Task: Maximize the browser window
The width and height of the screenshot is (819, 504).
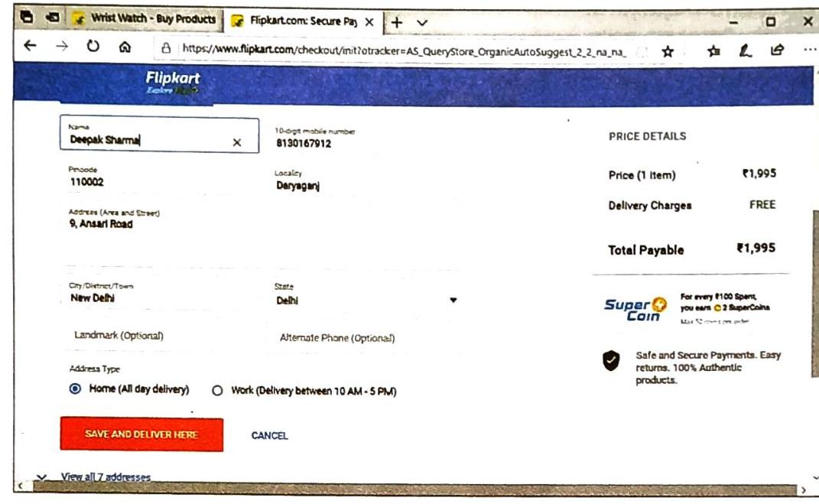Action: click(770, 21)
